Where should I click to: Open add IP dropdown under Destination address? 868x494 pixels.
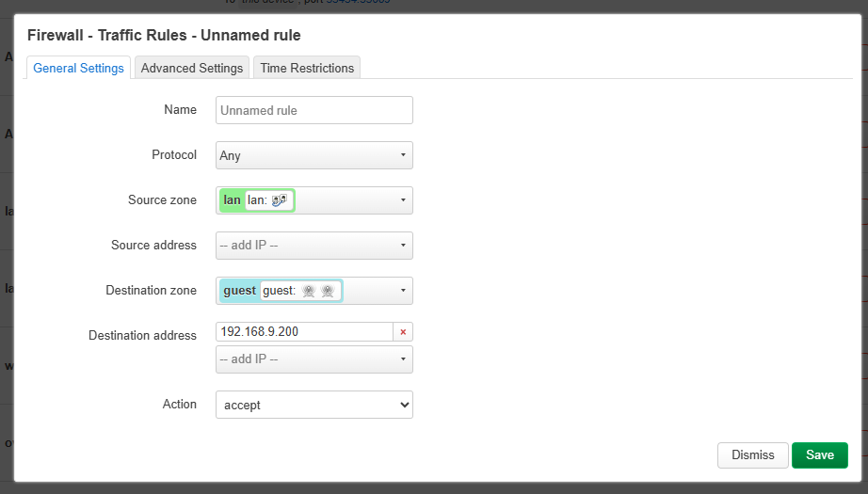313,359
